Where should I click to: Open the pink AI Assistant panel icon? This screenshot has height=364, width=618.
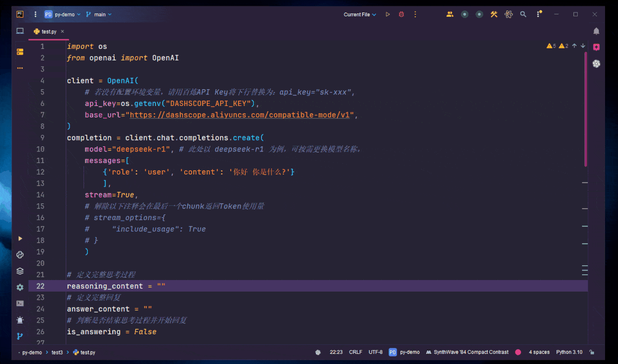596,47
